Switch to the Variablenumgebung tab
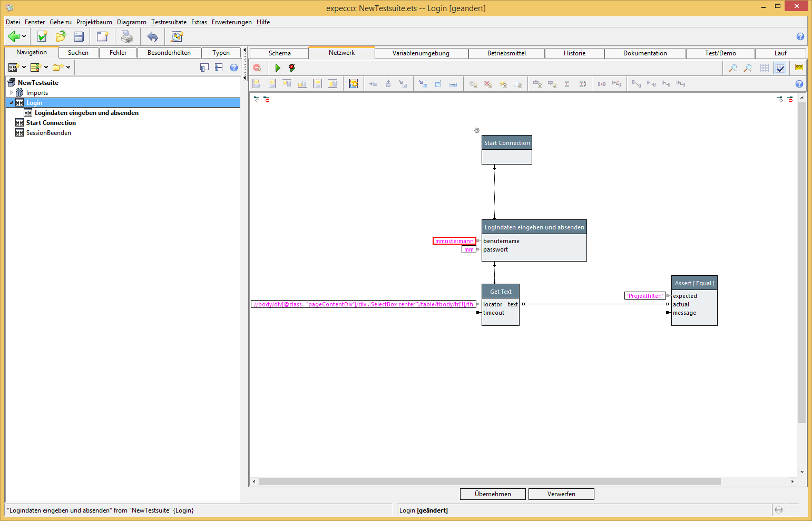 (x=420, y=53)
